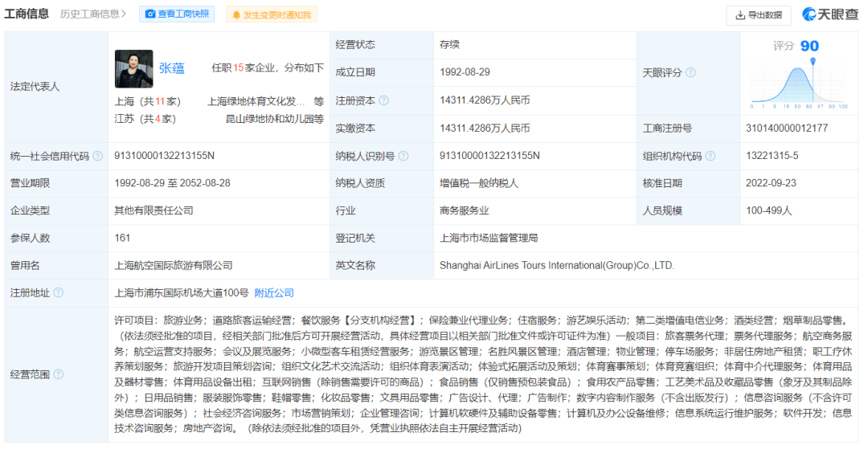
Task: Click help icon beside 注册资本
Action: point(383,100)
